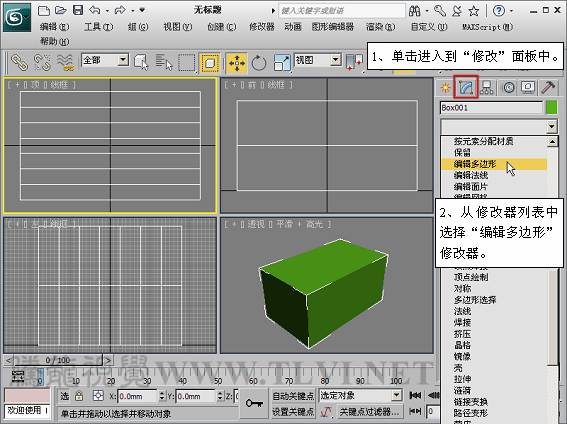
Task: Click the 0 / 100 time slider handle
Action: pos(57,360)
